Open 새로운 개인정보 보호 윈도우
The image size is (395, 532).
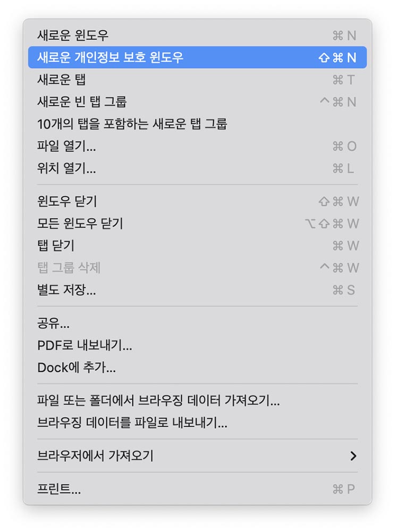pos(197,57)
